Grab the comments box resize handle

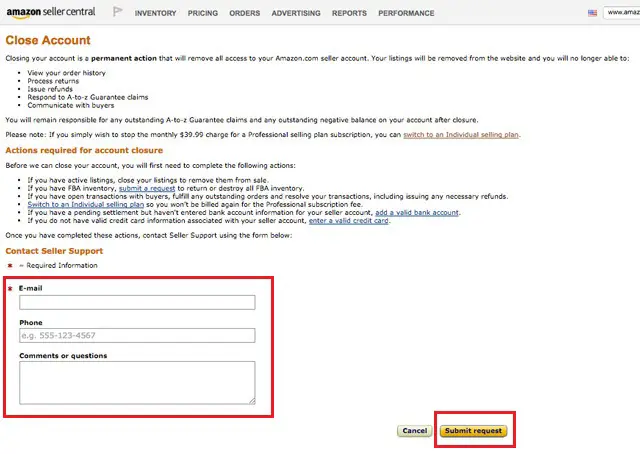tap(252, 401)
